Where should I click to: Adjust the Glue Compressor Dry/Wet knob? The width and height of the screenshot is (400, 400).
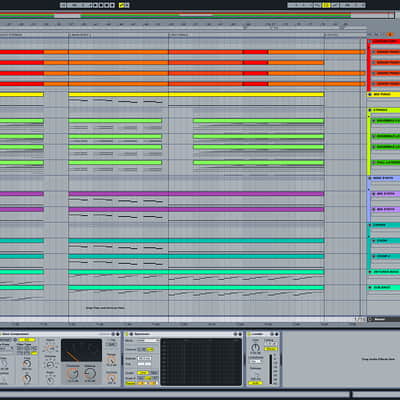coord(111,378)
